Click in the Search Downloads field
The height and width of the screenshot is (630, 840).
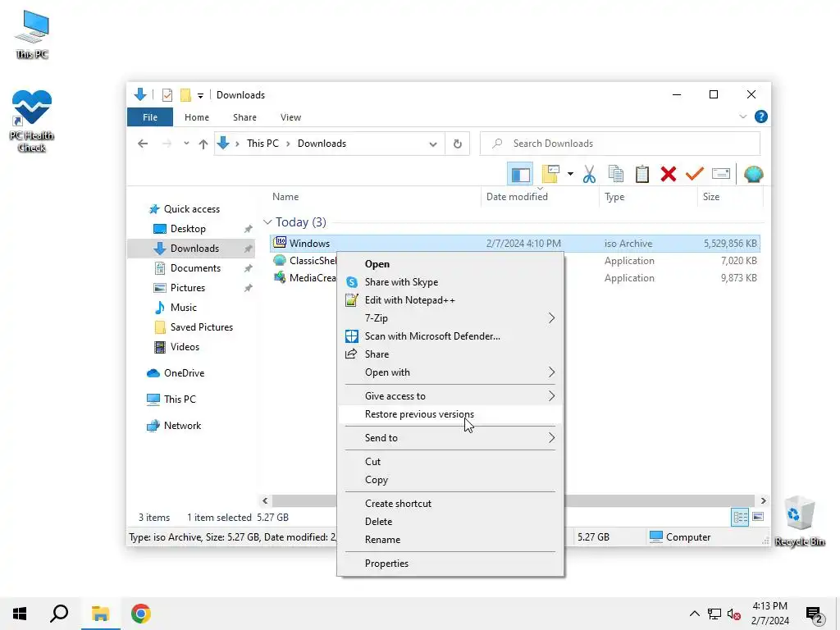pos(620,144)
